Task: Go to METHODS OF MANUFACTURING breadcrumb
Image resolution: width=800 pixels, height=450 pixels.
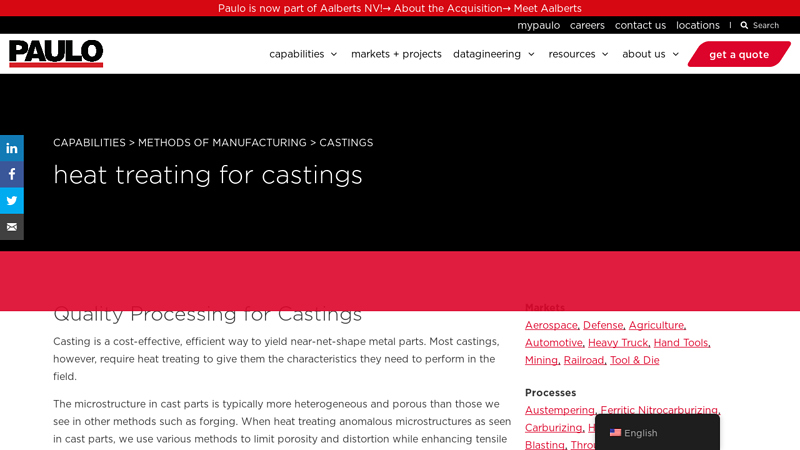Action: [222, 143]
